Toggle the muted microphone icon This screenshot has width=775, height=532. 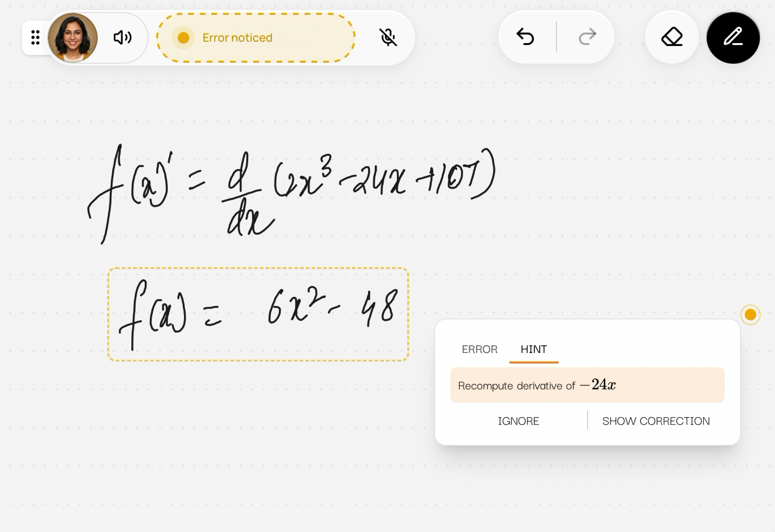point(388,37)
